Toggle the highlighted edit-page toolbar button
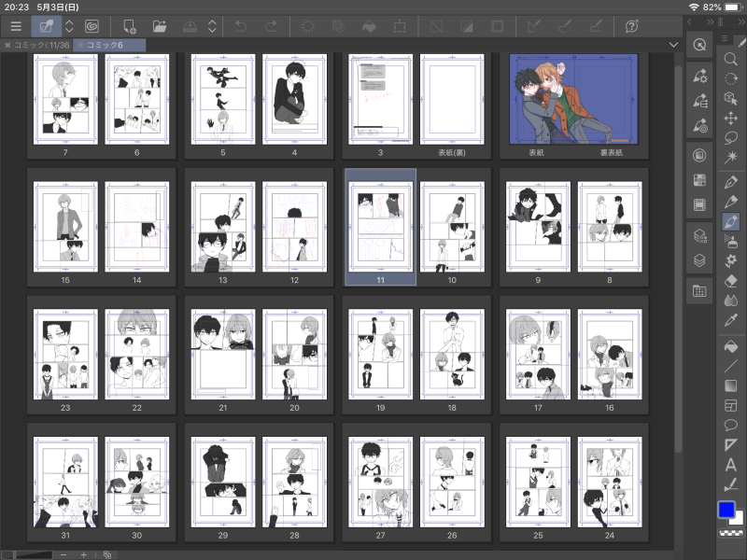 [x=46, y=26]
